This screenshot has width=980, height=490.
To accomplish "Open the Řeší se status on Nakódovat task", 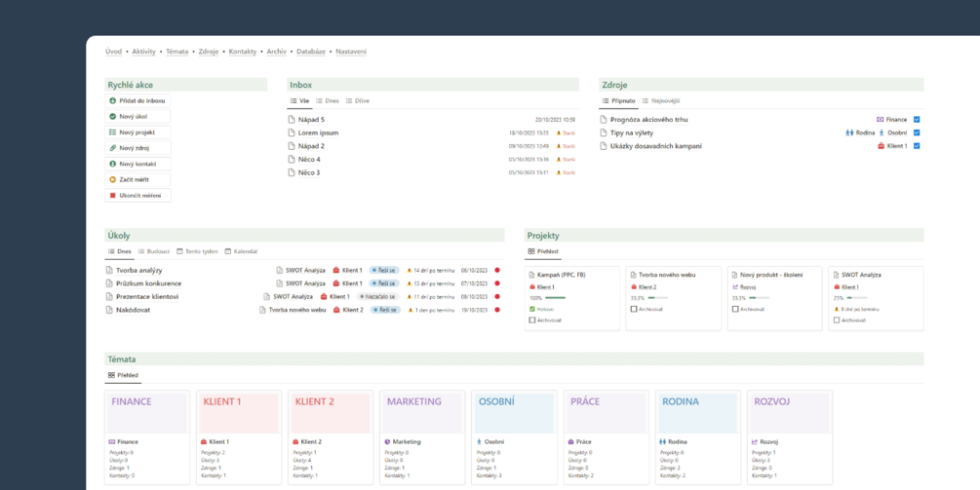I will tap(385, 310).
